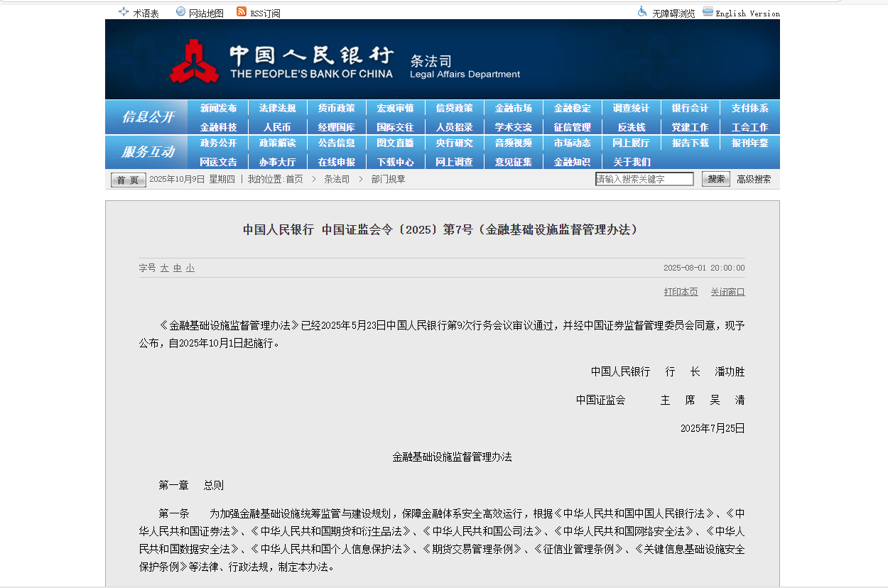888x588 pixels.
Task: Click the 网站地图 sitemap globe icon
Action: click(180, 12)
